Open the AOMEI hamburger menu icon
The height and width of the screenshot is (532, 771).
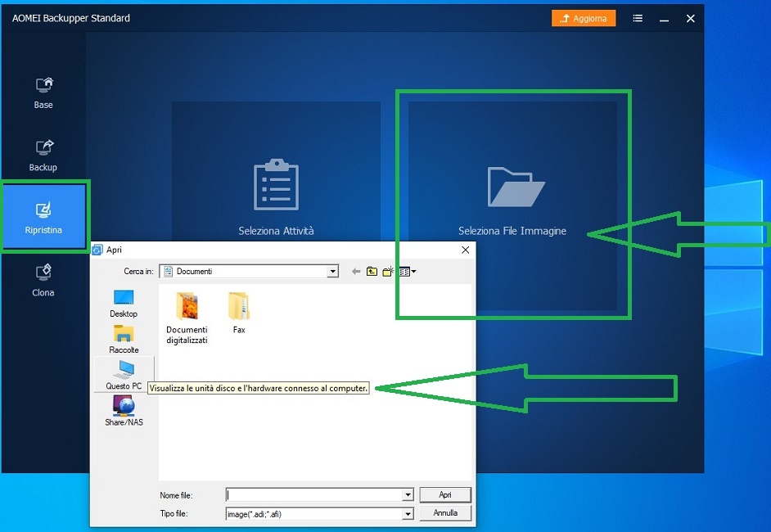click(638, 18)
